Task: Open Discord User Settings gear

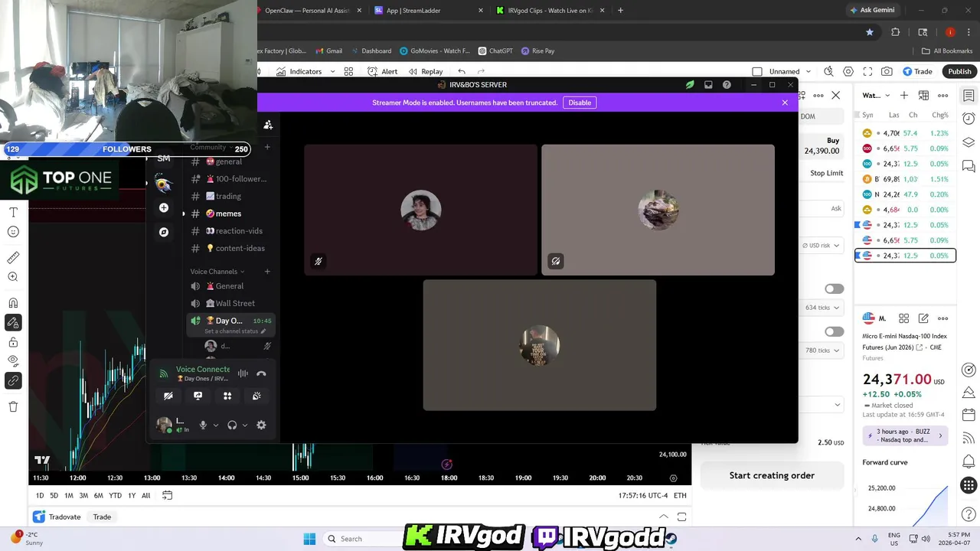Action: click(261, 425)
